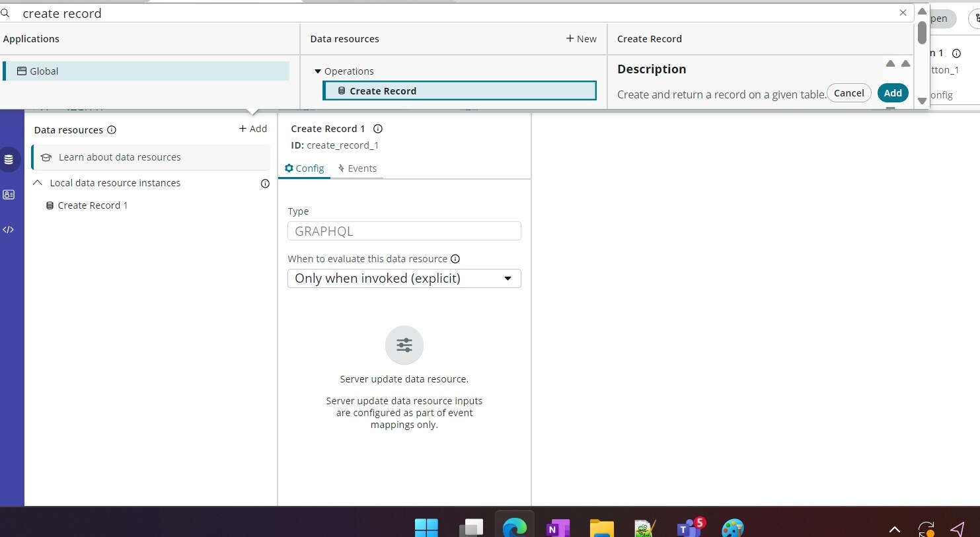The image size is (980, 537).
Task: Click info icon in background panel header
Action: click(956, 54)
